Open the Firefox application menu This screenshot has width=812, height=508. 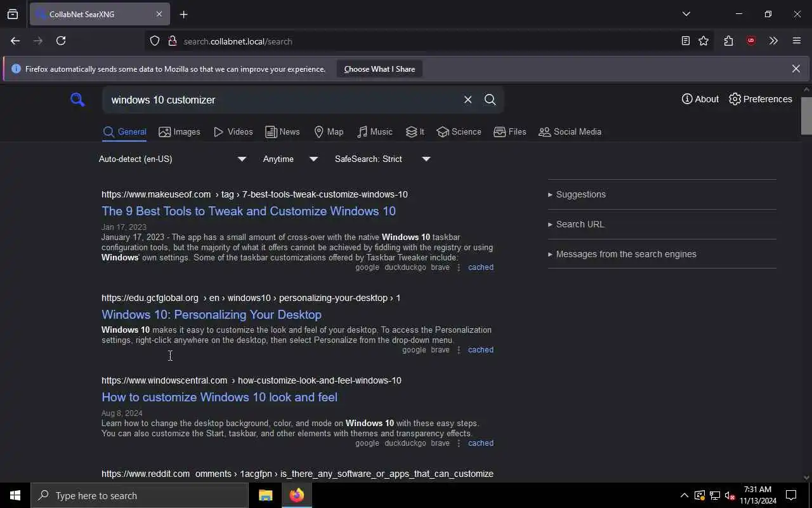(x=797, y=41)
